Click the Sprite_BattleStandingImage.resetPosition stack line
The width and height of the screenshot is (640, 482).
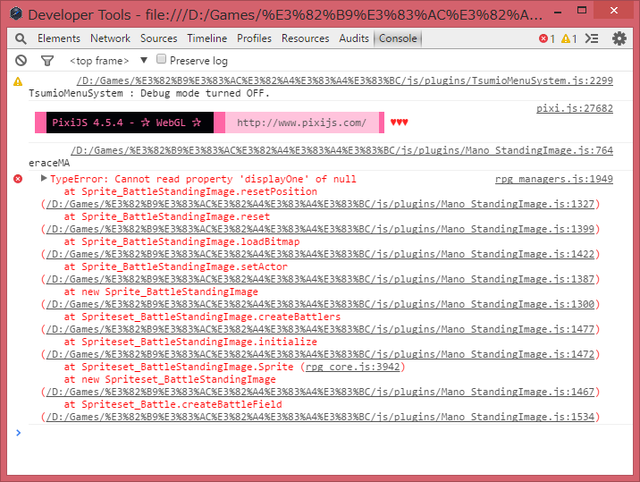coord(191,191)
